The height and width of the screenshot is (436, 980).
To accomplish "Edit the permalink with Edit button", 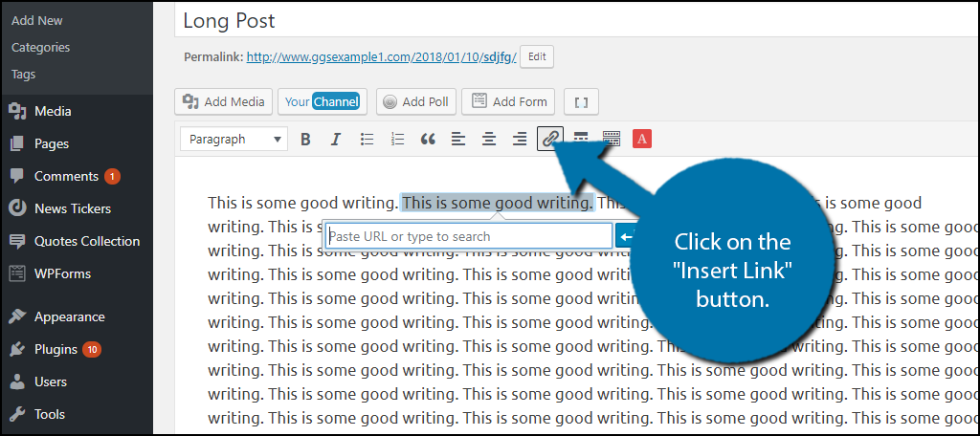I will (x=537, y=57).
